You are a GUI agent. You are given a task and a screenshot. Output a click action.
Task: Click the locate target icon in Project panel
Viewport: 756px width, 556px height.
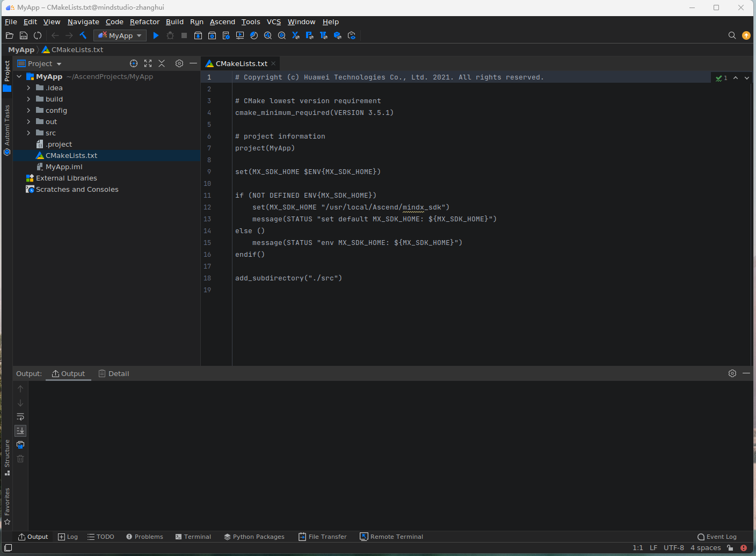coord(134,63)
